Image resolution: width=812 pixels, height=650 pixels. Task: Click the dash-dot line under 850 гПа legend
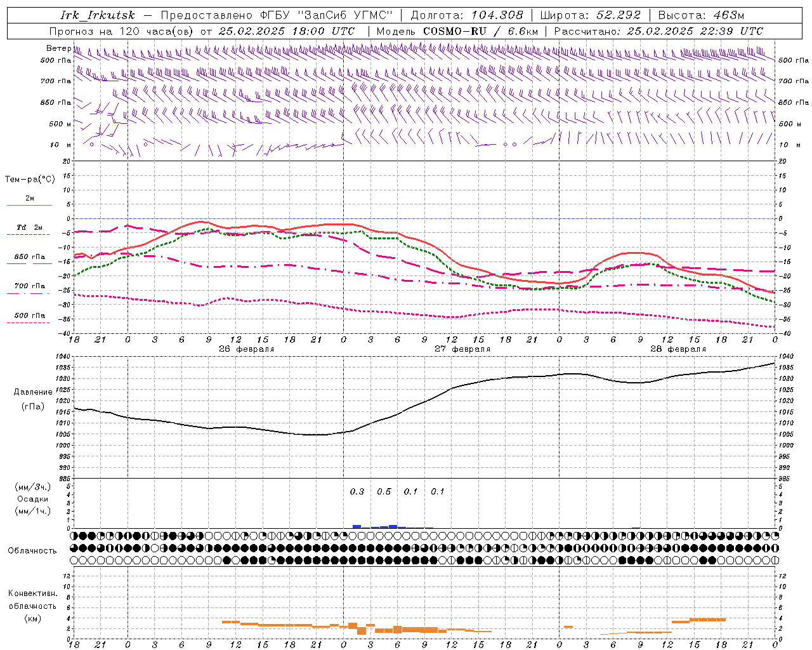[x=29, y=264]
